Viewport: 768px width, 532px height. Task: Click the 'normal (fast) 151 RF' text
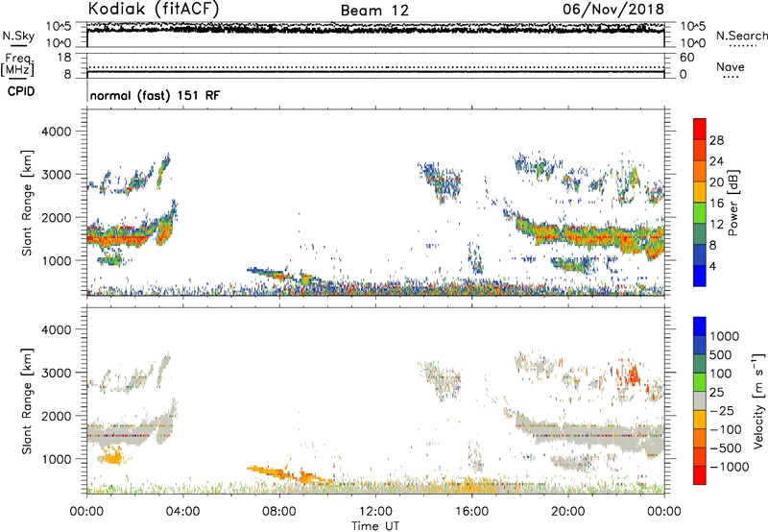pyautogui.click(x=155, y=95)
